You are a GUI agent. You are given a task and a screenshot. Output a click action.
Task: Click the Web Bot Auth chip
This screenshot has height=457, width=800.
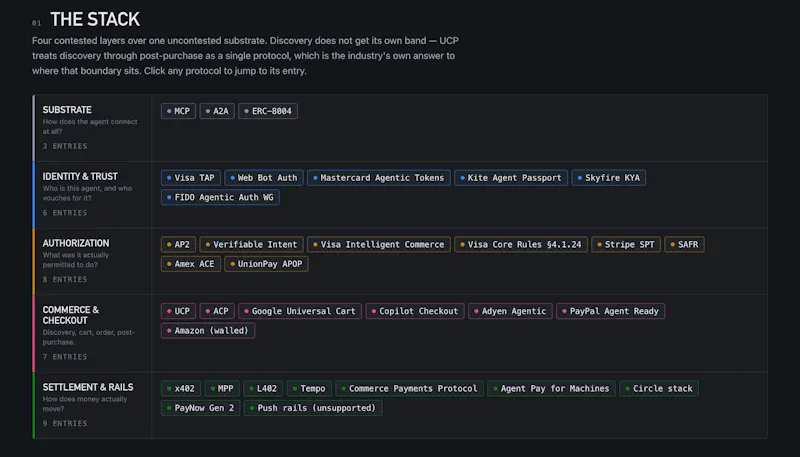point(264,178)
